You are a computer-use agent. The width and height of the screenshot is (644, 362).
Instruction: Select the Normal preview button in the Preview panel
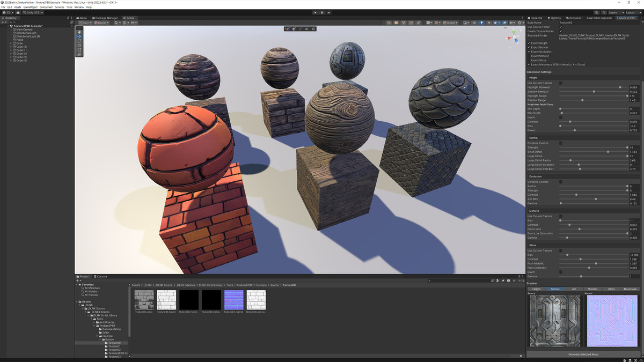tap(555, 289)
